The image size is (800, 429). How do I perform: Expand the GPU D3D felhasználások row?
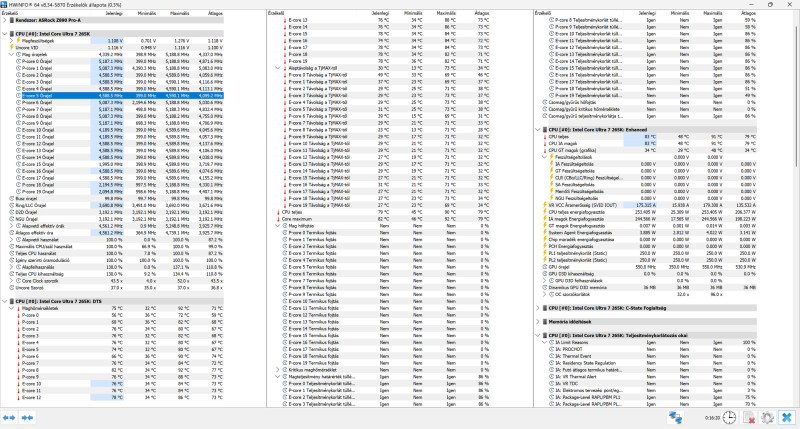click(x=544, y=281)
